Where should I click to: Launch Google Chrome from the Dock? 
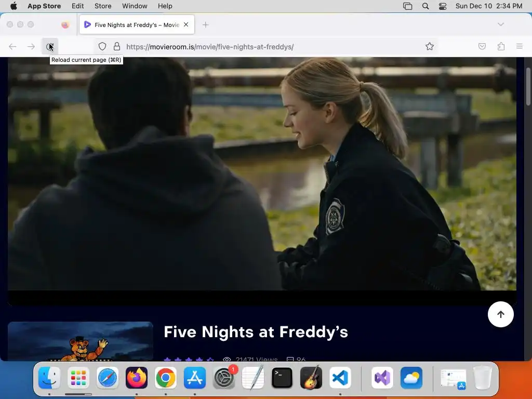[x=166, y=378]
